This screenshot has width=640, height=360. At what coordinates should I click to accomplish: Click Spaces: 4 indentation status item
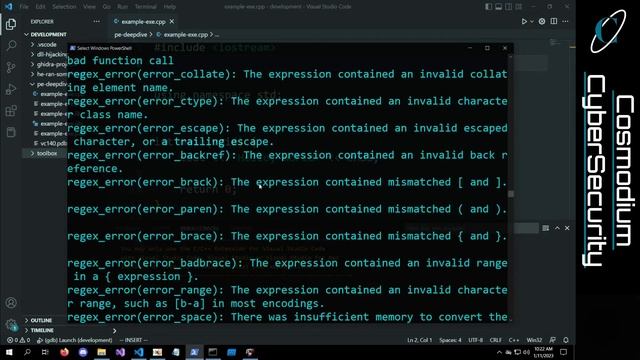(450, 340)
